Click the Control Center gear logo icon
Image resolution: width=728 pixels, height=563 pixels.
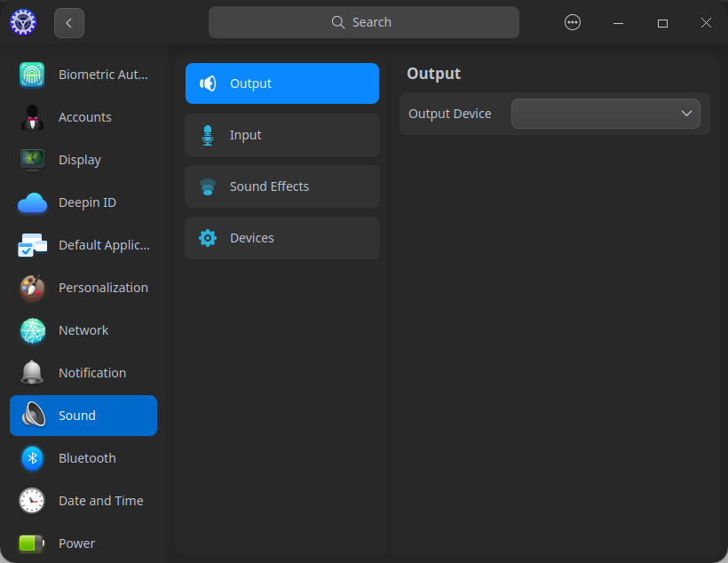23,22
